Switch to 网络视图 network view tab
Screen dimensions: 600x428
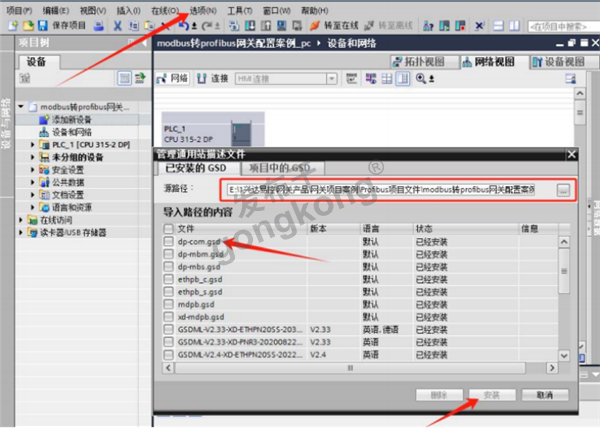click(x=494, y=62)
